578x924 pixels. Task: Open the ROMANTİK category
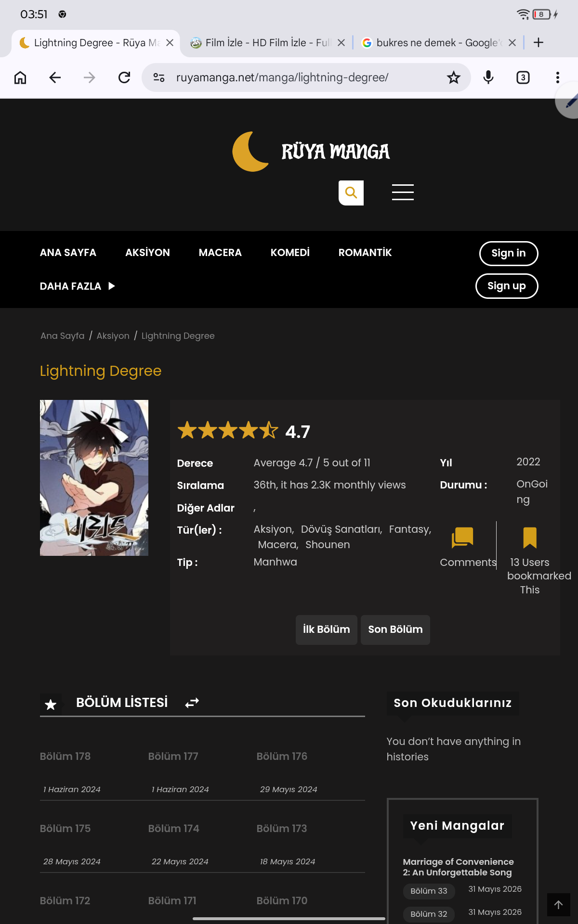(365, 253)
